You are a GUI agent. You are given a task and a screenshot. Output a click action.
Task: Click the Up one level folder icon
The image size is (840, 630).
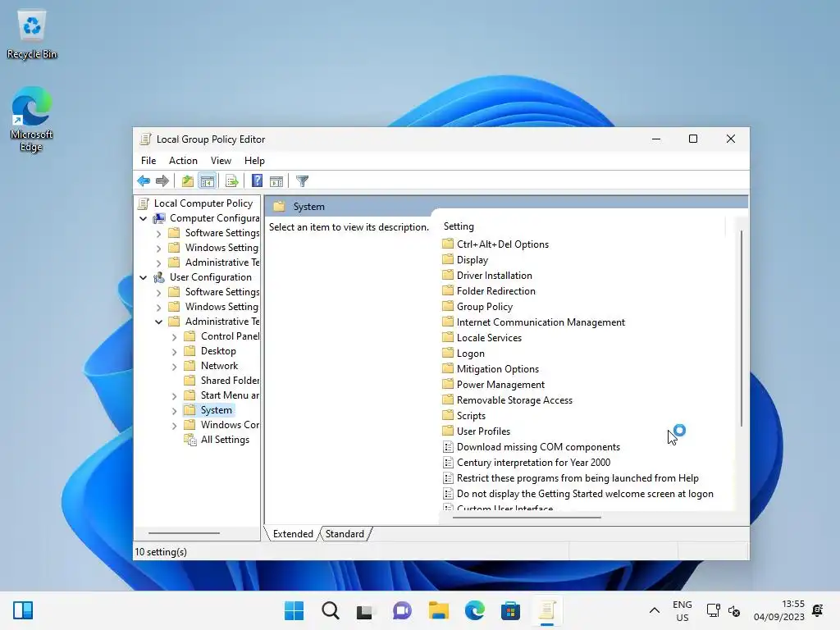point(187,181)
